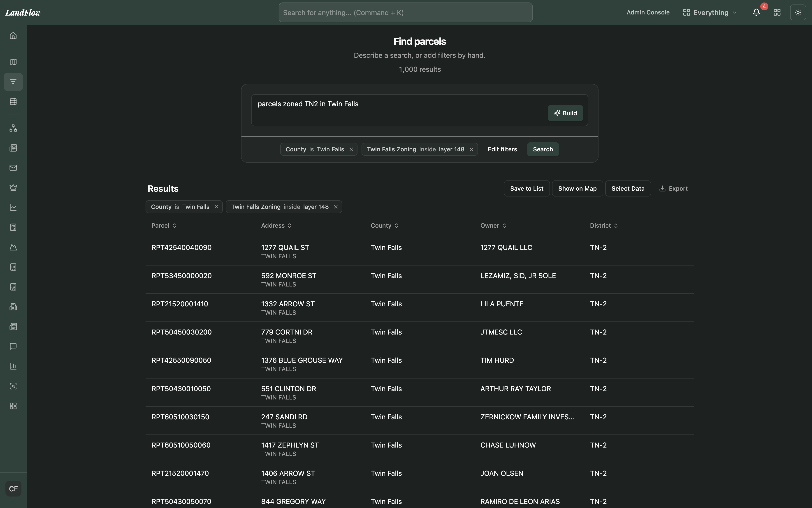Open the Everything workspace dropdown

pos(710,12)
